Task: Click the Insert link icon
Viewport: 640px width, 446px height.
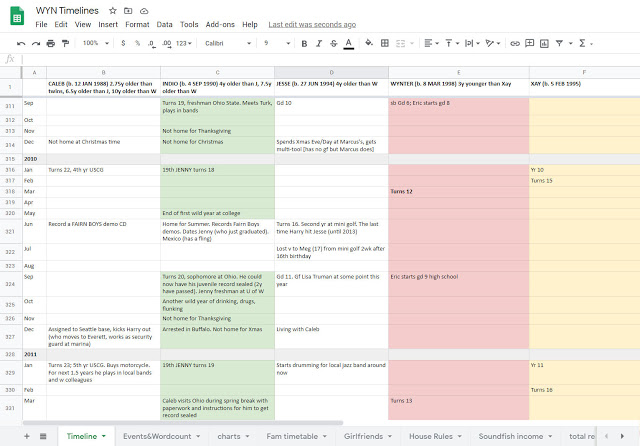Action: point(513,44)
